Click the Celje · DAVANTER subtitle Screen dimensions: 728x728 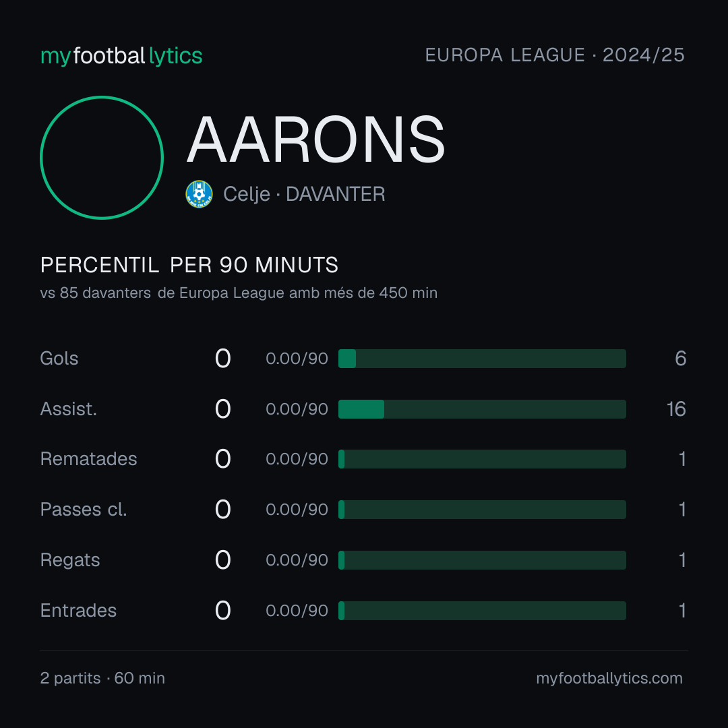[304, 194]
